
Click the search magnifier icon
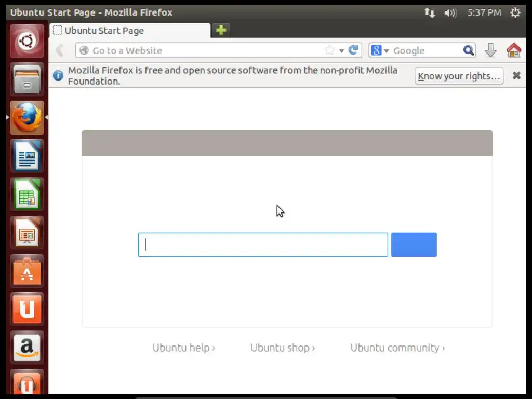[468, 50]
